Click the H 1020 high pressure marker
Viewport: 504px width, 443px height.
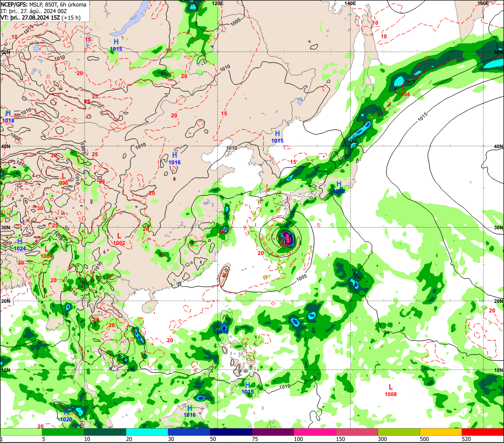click(66, 415)
